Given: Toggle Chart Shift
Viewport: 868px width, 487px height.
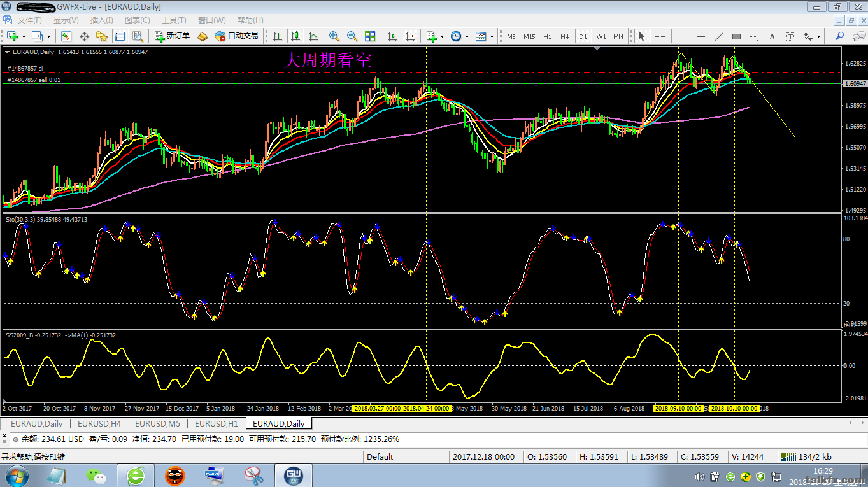Looking at the screenshot, I should tap(410, 36).
